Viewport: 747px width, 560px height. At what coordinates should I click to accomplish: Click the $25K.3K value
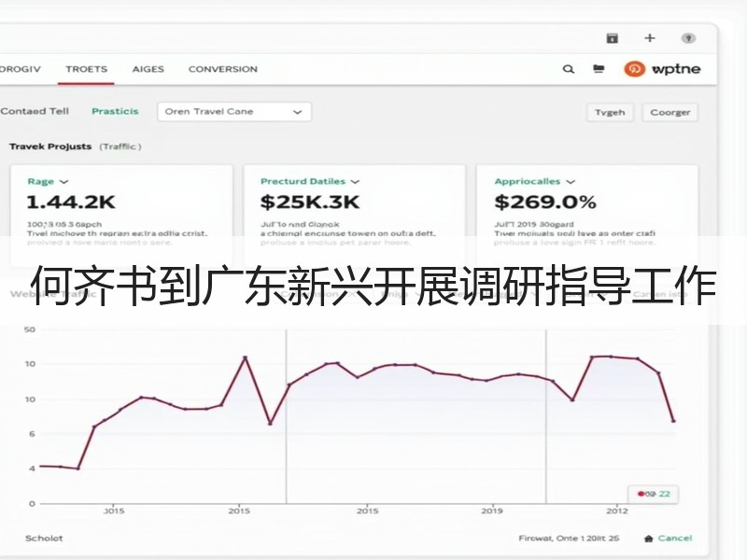(310, 202)
